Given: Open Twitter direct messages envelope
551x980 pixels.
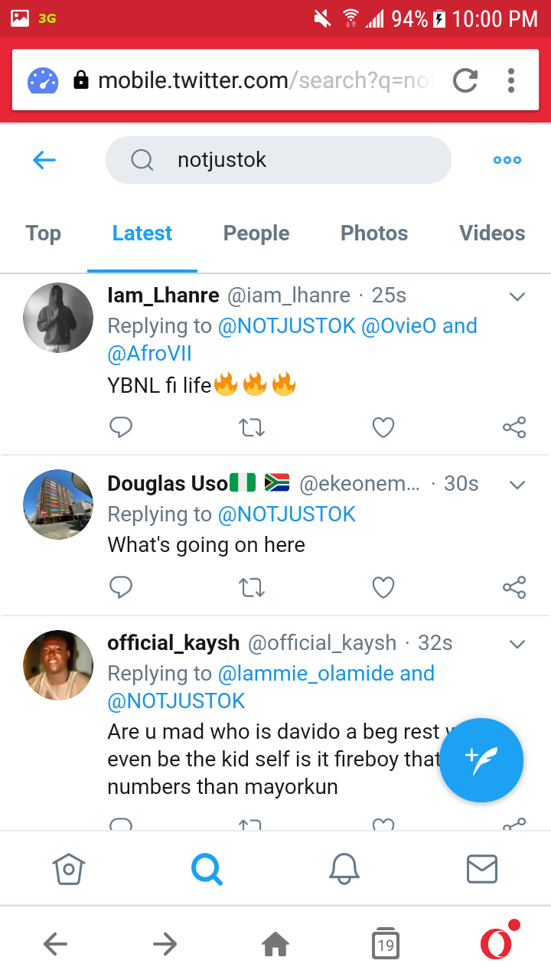Looking at the screenshot, I should (482, 869).
